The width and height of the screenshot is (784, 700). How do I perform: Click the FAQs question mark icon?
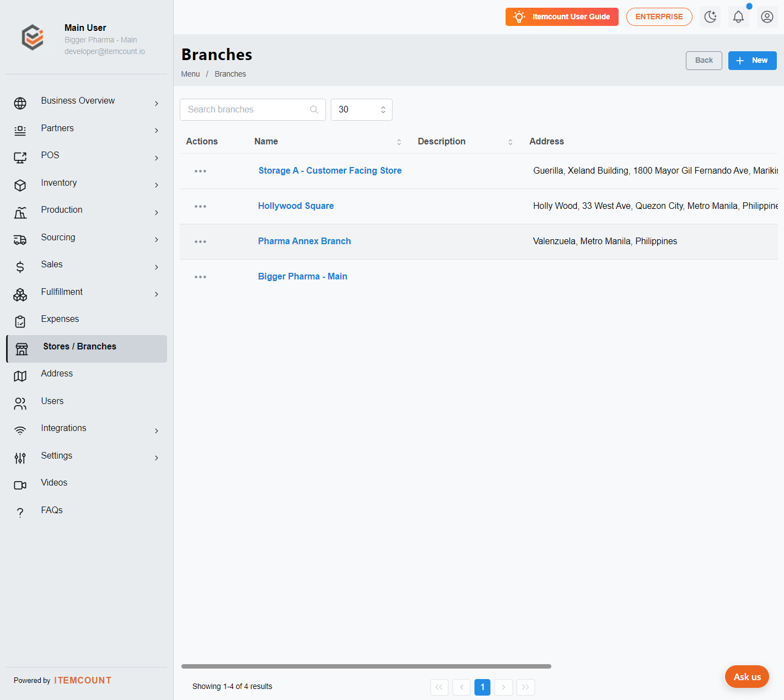pyautogui.click(x=20, y=513)
